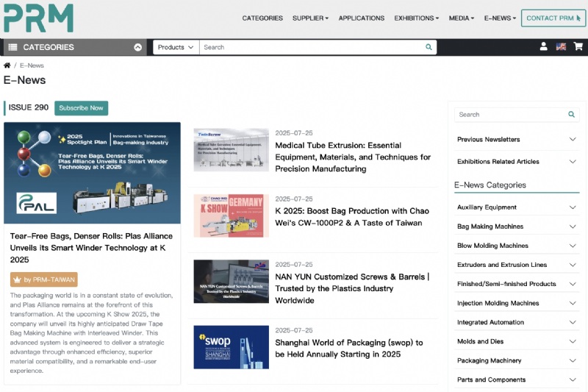Click the Contact PRM button
The height and width of the screenshot is (392, 588).
click(553, 18)
